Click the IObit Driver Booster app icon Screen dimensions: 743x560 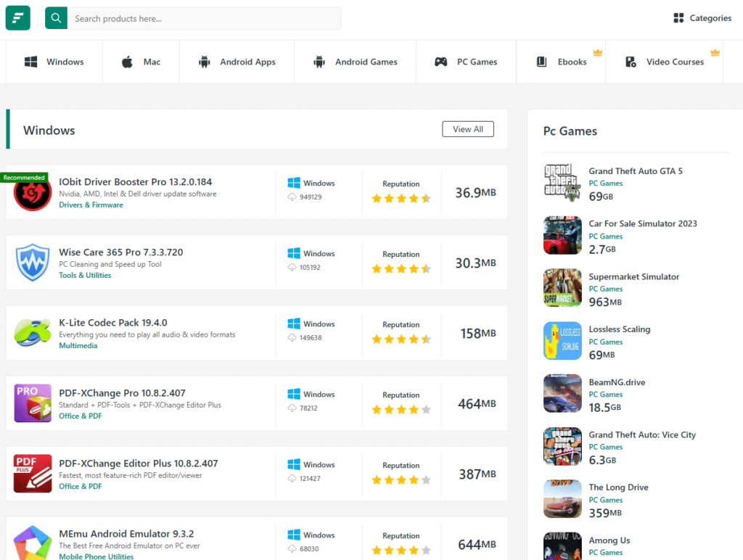[x=33, y=193]
